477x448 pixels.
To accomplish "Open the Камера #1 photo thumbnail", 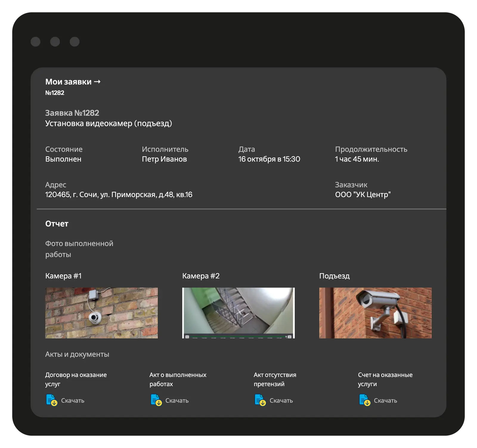I will (101, 313).
